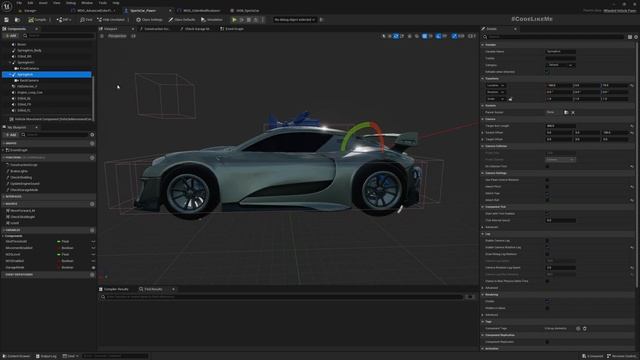Image resolution: width=640 pixels, height=360 pixels.
Task: Open Details panel settings gear
Action: (x=636, y=37)
